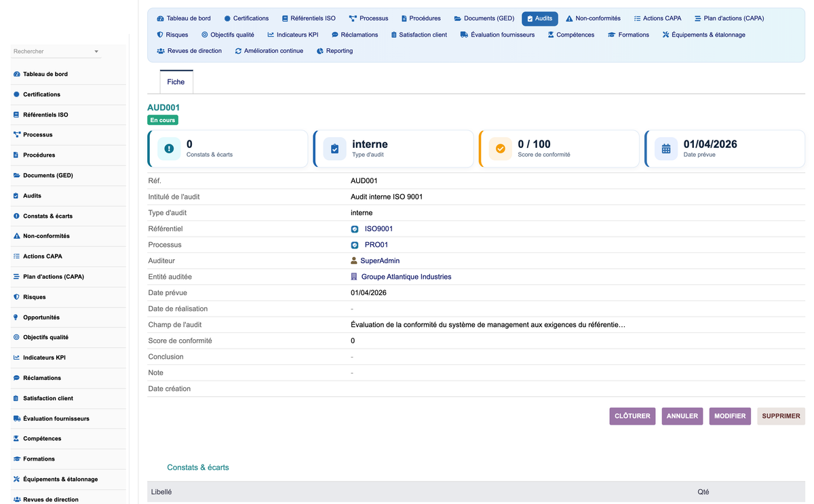Screen dimensions: 814x504
Task: Open Plan d'actions (CAPA) in top menu
Action: click(x=729, y=18)
